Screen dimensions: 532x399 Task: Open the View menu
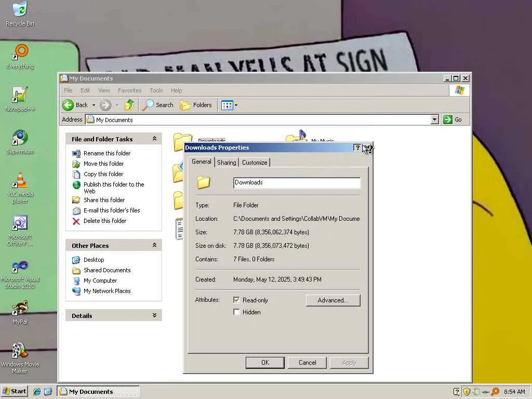[104, 90]
